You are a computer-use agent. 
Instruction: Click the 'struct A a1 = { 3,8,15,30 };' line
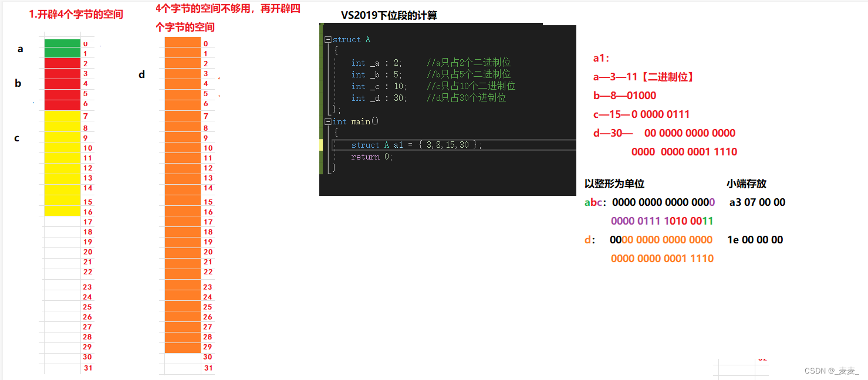[x=416, y=145]
